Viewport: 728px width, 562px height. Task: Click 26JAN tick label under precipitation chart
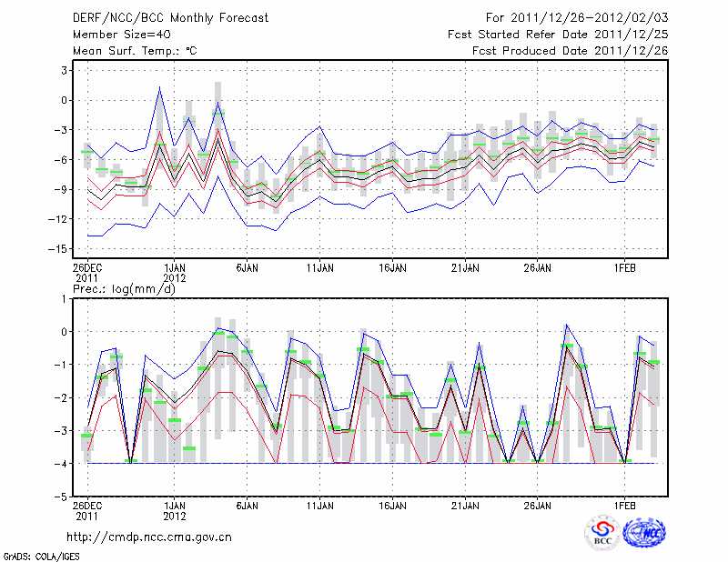point(537,504)
